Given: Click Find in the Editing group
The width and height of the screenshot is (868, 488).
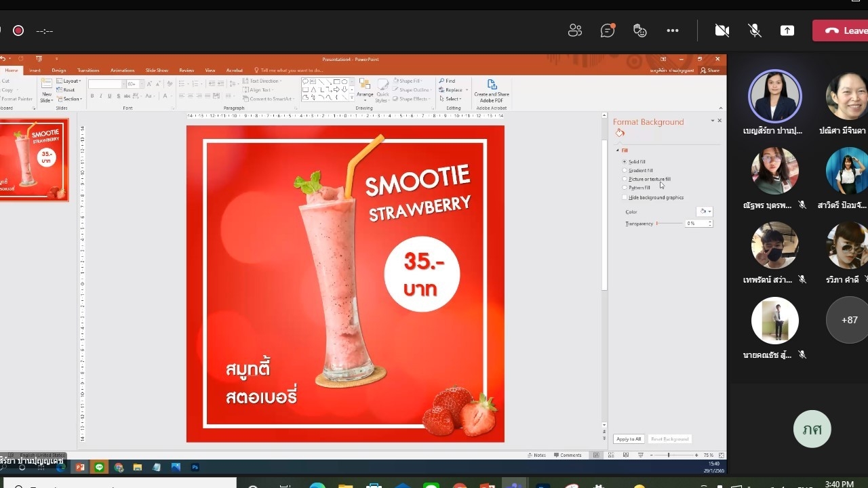Looking at the screenshot, I should 448,81.
